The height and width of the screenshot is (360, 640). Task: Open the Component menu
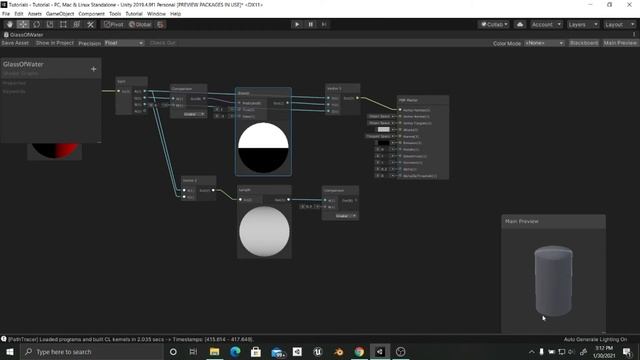click(x=91, y=13)
